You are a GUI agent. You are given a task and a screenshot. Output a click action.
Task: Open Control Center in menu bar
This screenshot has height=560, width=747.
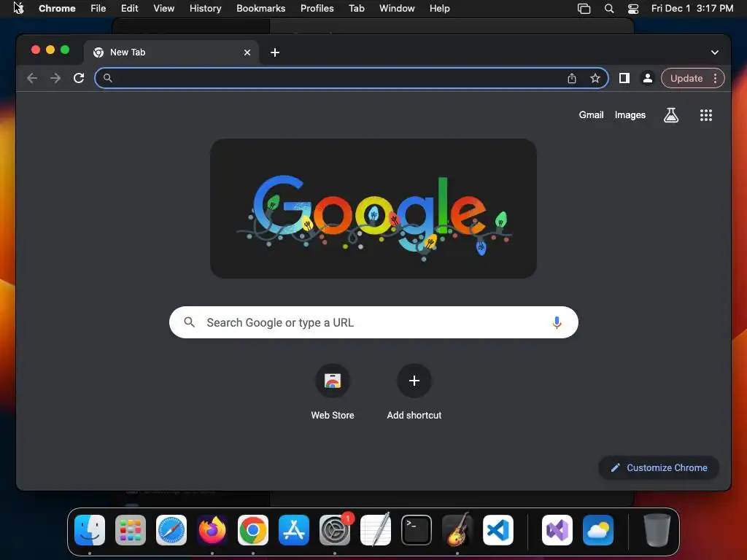[x=632, y=9]
